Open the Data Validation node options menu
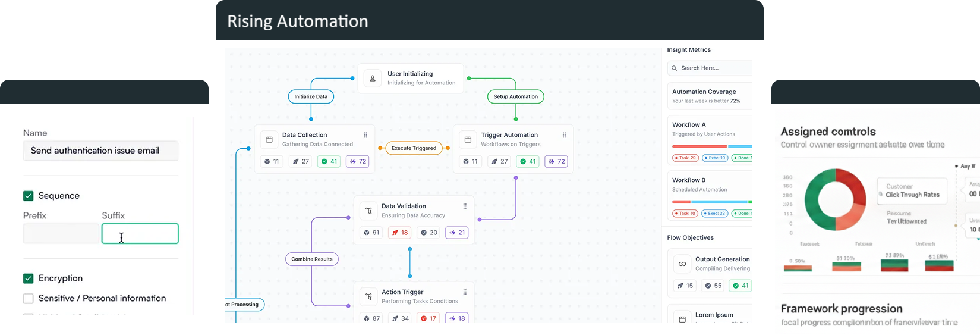The image size is (980, 335). point(465,206)
